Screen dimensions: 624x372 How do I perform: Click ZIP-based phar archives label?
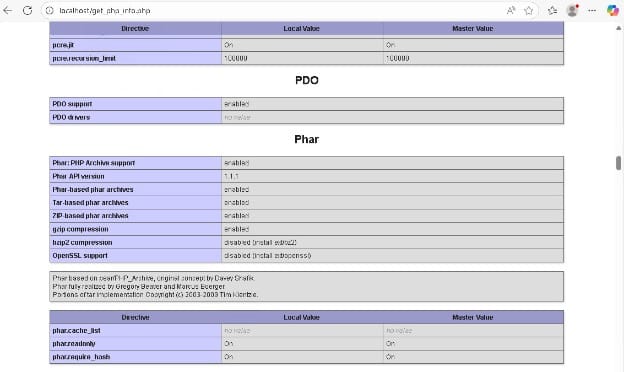click(x=90, y=216)
